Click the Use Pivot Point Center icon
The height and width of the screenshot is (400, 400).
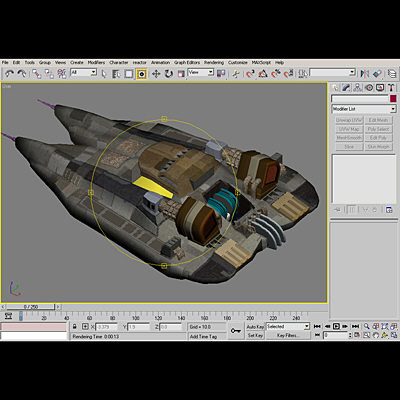pyautogui.click(x=221, y=74)
